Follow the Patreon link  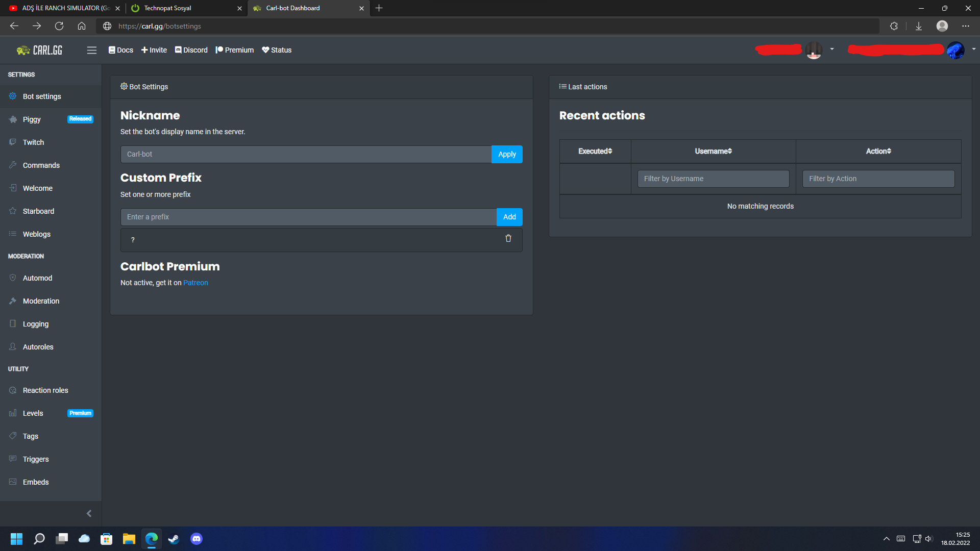click(195, 283)
